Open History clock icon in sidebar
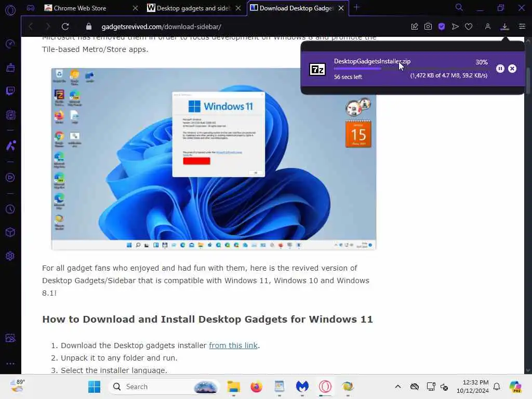 point(10,209)
